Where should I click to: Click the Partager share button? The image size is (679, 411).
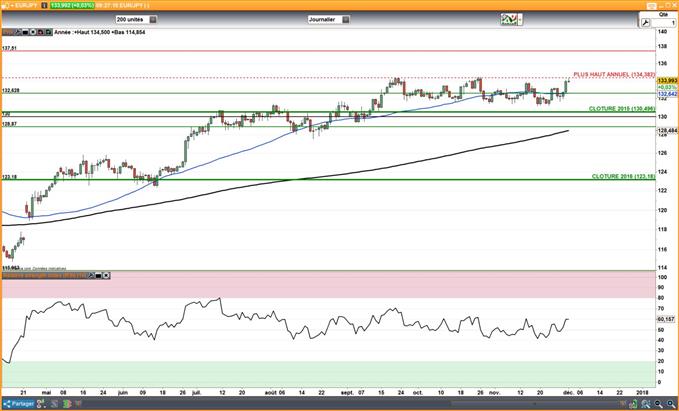pos(18,404)
